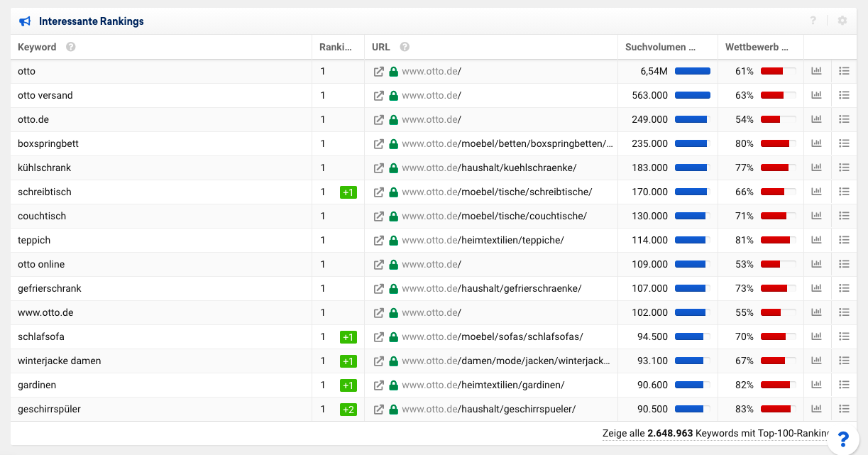Click the competition bar for otto online
Image resolution: width=868 pixels, height=455 pixels.
coord(779,264)
